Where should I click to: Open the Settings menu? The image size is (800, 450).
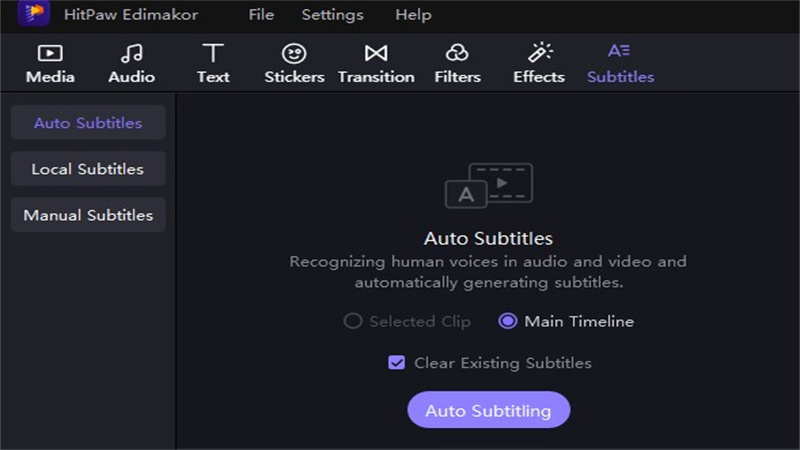pyautogui.click(x=332, y=15)
